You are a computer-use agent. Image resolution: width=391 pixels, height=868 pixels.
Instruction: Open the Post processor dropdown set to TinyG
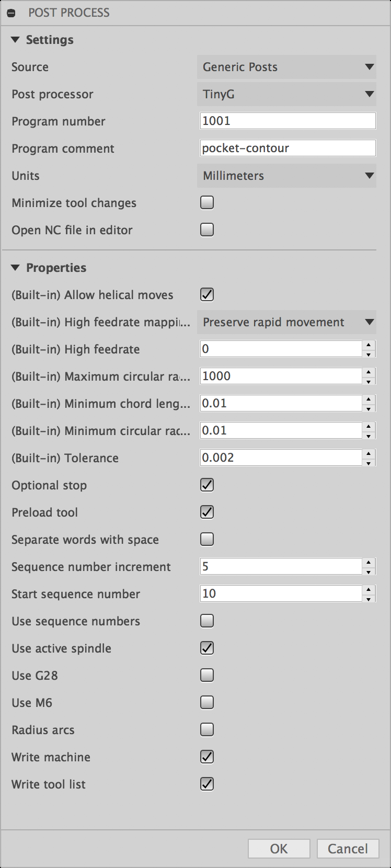coord(286,94)
